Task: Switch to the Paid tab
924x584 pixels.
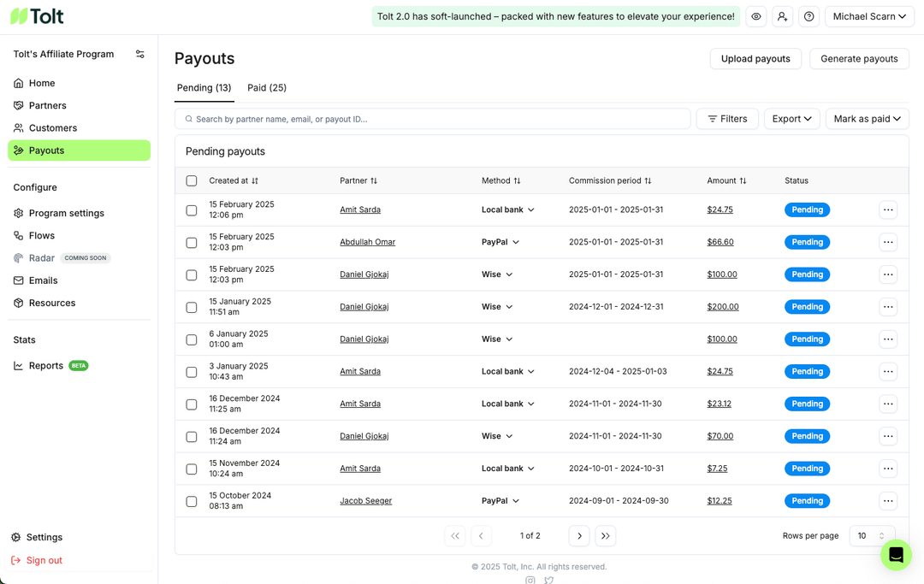Action: (266, 87)
